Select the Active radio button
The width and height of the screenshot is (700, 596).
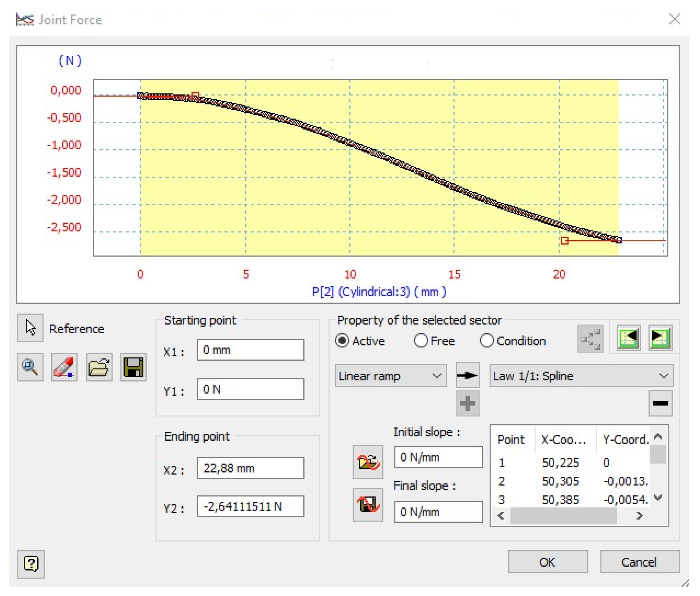coord(342,341)
